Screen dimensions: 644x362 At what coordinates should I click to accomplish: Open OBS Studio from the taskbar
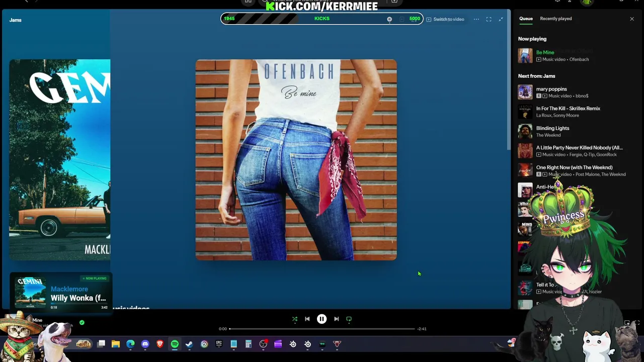pos(263,344)
